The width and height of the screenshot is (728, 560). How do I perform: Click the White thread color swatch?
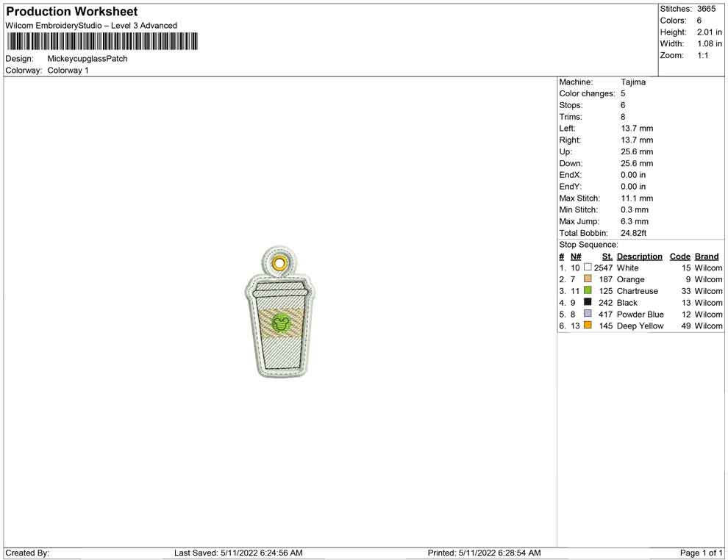(x=588, y=268)
